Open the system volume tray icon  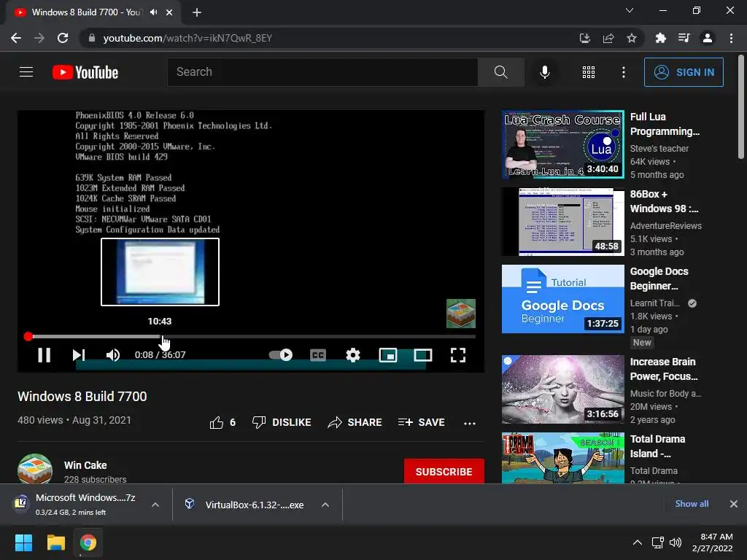675,542
